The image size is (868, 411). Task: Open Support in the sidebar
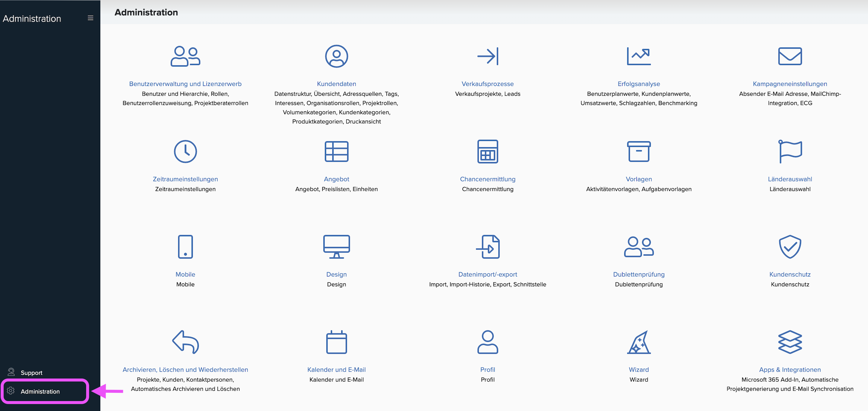coord(31,373)
